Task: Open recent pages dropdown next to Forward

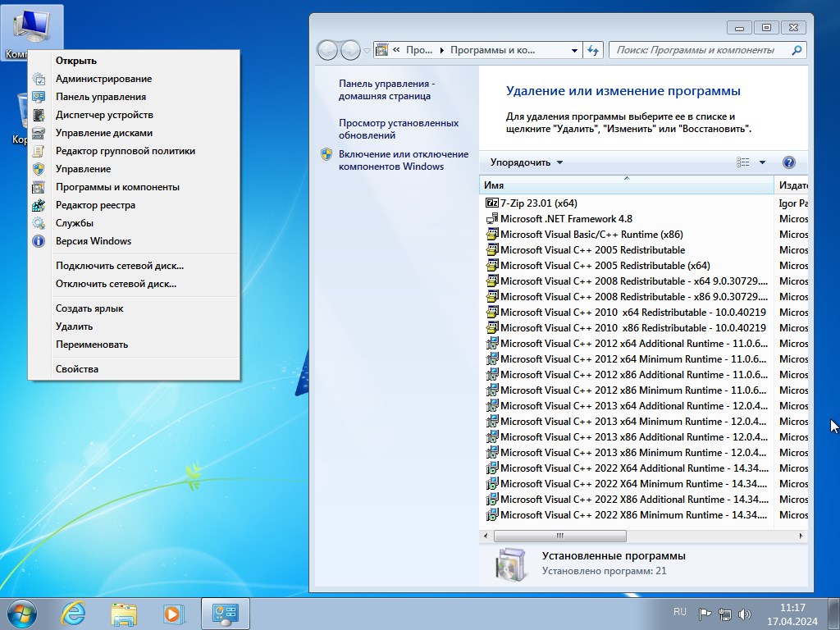Action: 367,50
